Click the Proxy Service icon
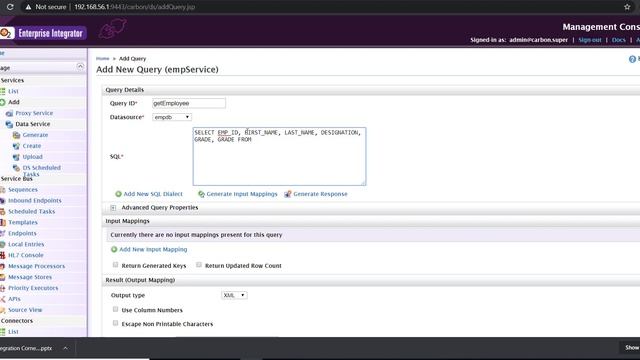 click(9, 113)
